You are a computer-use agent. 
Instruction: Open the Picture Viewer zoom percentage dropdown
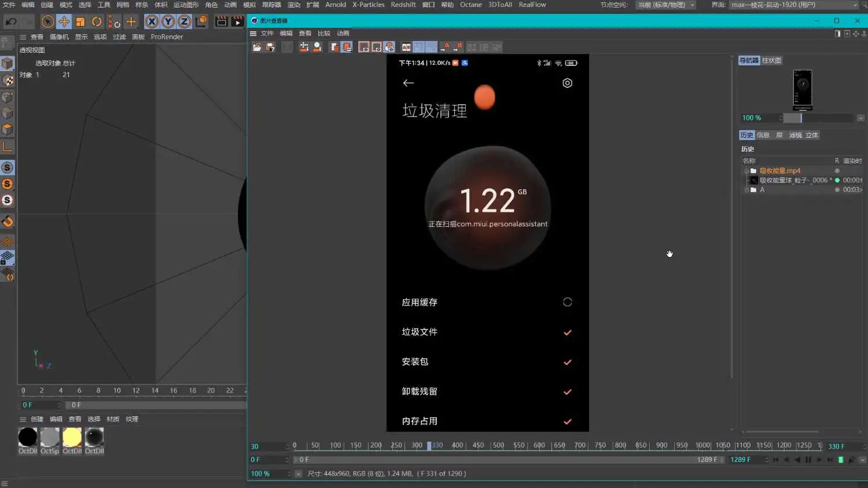click(299, 474)
